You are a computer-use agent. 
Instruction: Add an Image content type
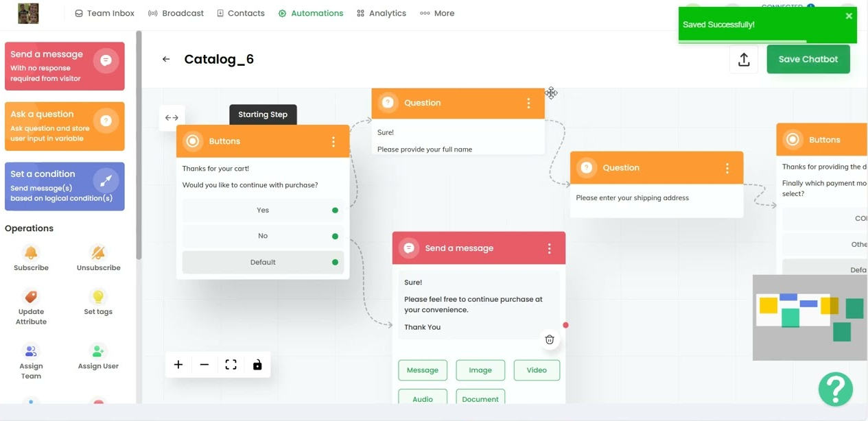click(480, 370)
